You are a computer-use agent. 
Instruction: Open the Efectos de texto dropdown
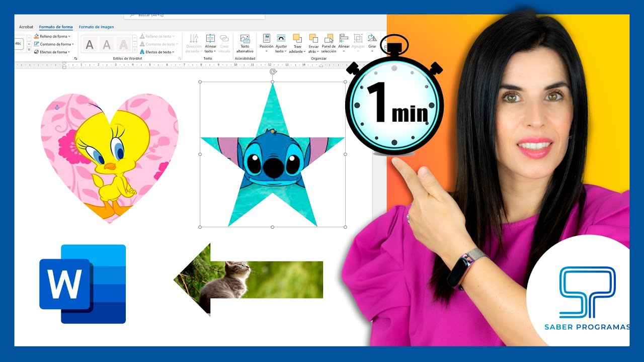pyautogui.click(x=158, y=52)
